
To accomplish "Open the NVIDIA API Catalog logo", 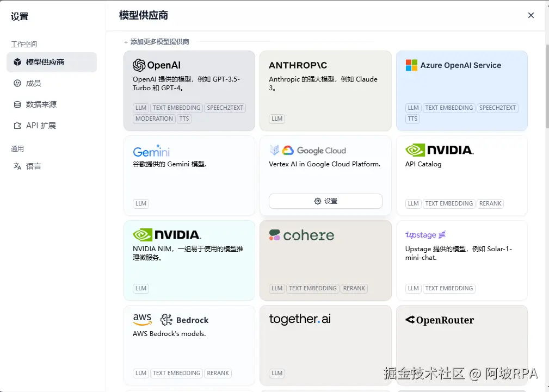I will pyautogui.click(x=440, y=150).
